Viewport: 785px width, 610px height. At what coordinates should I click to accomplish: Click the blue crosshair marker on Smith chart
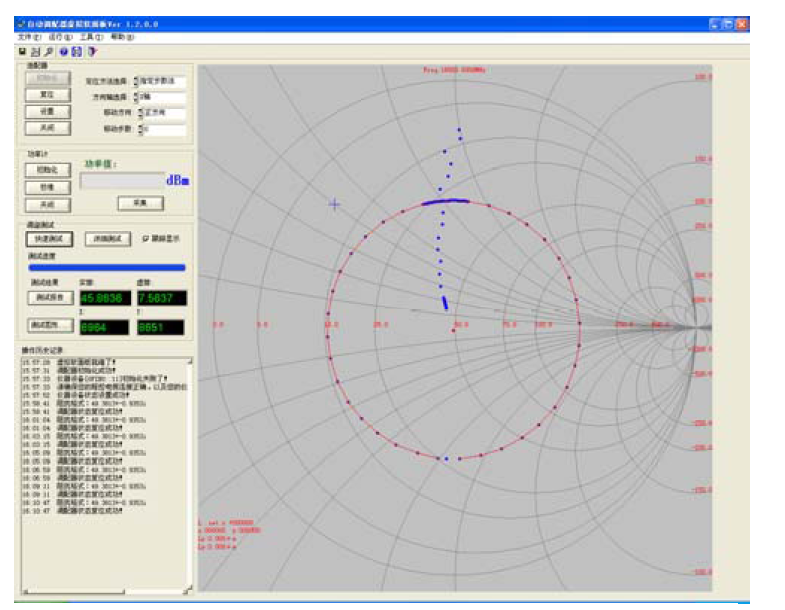tap(334, 204)
